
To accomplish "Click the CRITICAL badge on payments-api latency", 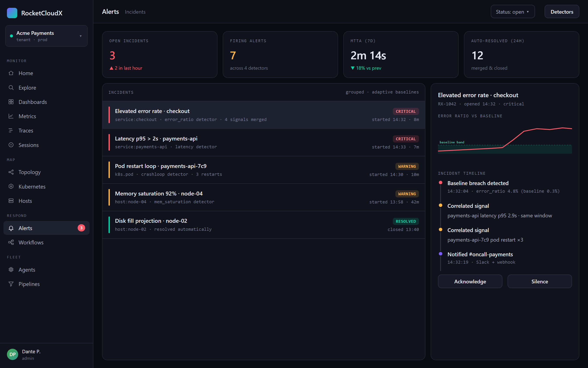I will [406, 139].
